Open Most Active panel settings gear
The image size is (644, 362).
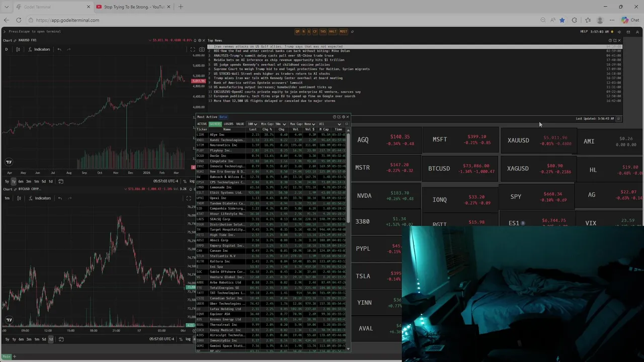(x=343, y=117)
